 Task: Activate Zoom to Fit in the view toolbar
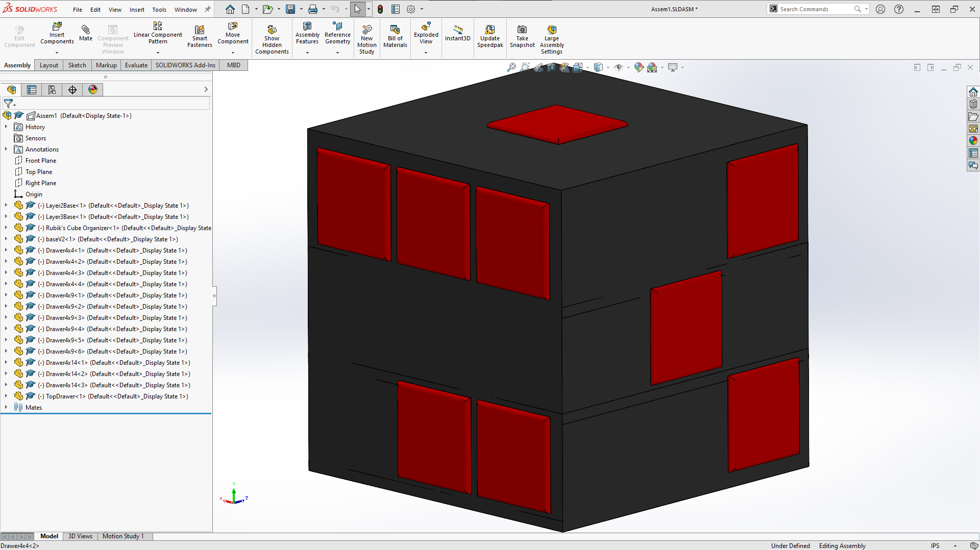click(x=512, y=67)
